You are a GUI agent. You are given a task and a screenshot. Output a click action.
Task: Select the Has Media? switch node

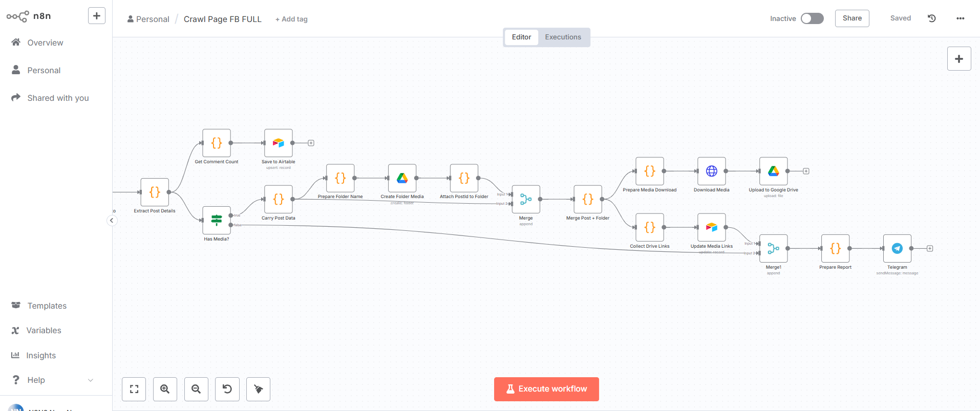216,220
